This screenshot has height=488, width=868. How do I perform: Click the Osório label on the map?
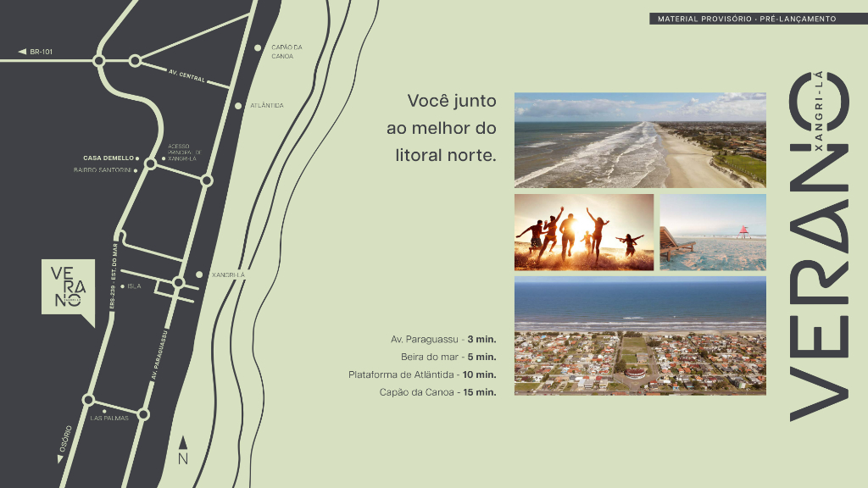coord(65,438)
